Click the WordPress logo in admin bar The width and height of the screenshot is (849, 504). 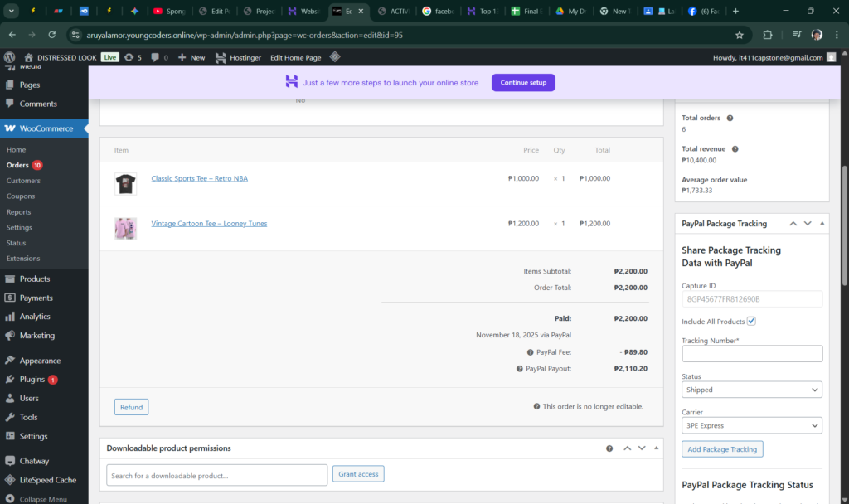coord(10,57)
